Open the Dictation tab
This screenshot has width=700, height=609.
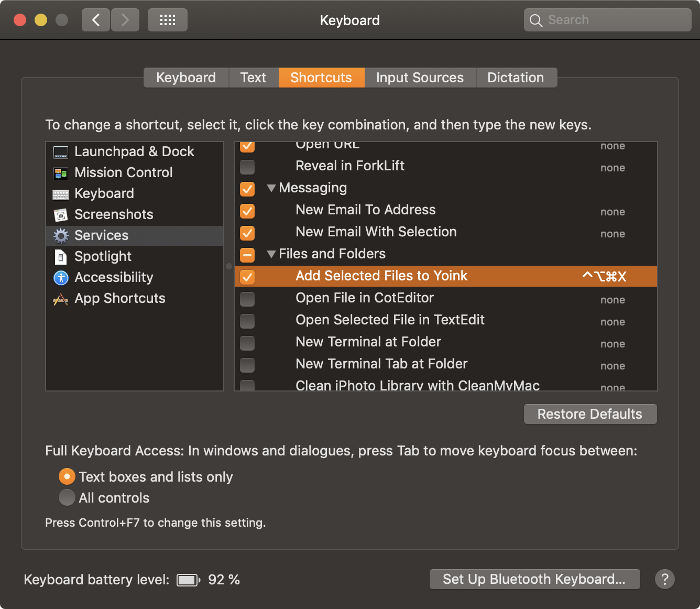516,78
